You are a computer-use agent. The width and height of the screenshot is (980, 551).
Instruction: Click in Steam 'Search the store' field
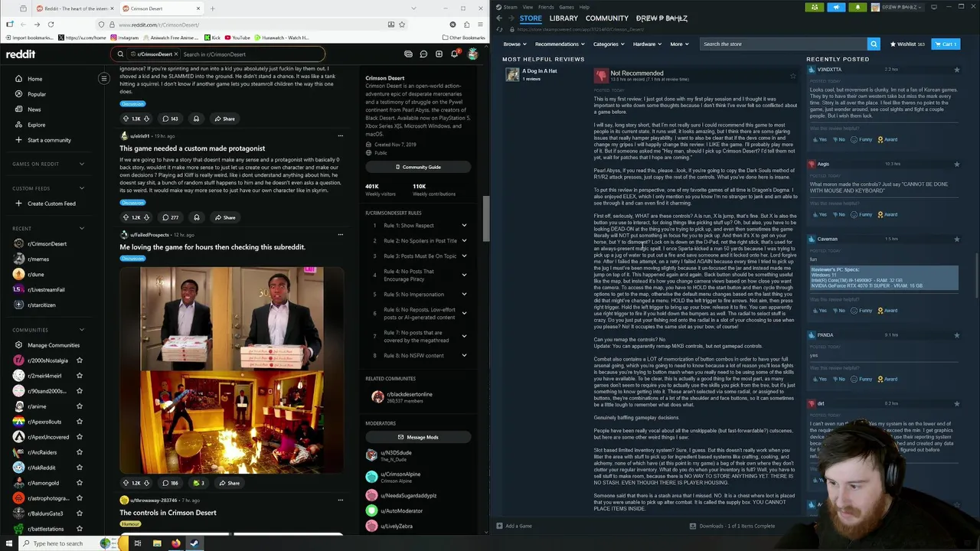[x=783, y=44]
